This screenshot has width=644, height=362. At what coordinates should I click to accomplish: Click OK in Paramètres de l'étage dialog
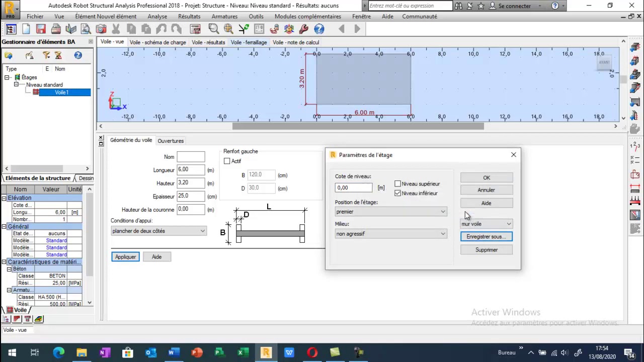[x=487, y=177]
